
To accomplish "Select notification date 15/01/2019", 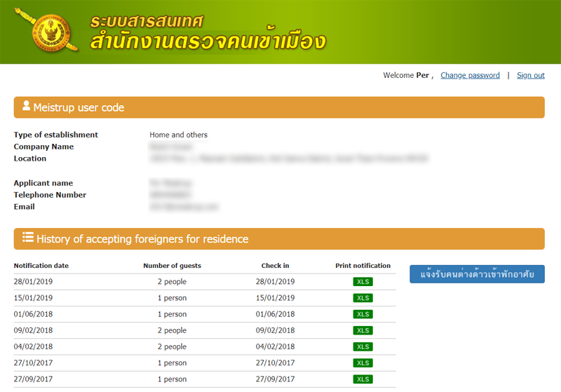I will tap(33, 297).
